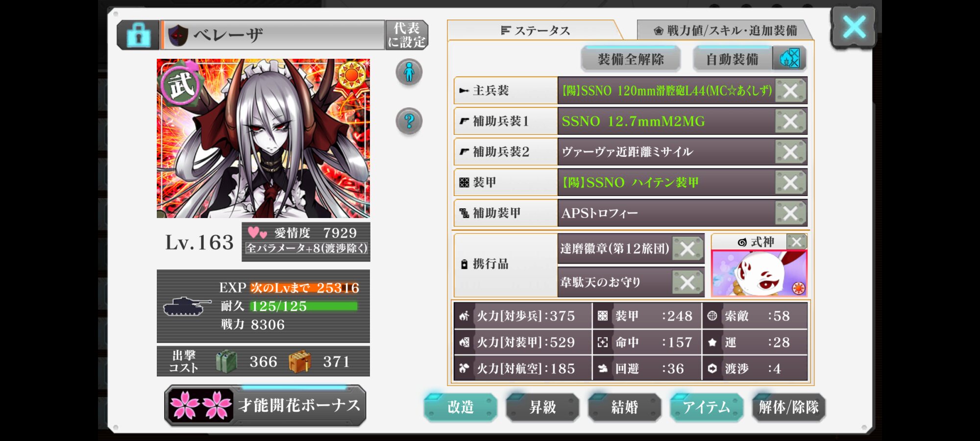The width and height of the screenshot is (980, 441).
Task: Switch to 戦力値/スキル・追加装備 tab
Action: point(725,30)
